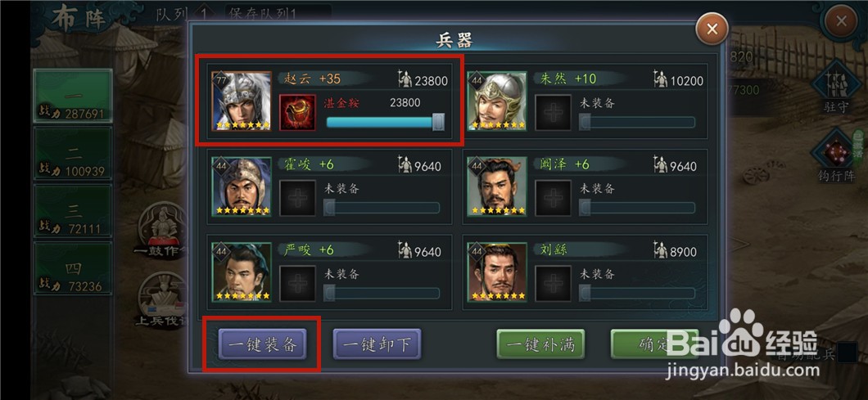Image resolution: width=868 pixels, height=400 pixels.
Task: Click the 一键装备 button
Action: pos(262,344)
